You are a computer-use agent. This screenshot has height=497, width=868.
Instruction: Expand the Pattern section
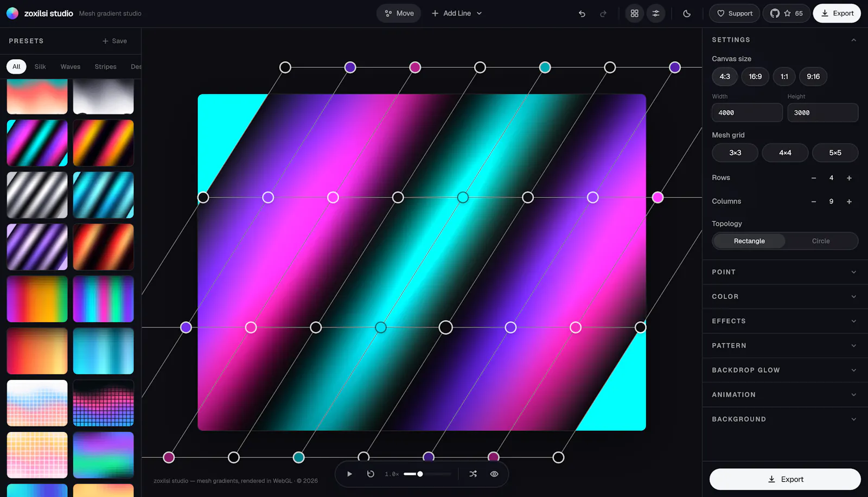point(784,345)
